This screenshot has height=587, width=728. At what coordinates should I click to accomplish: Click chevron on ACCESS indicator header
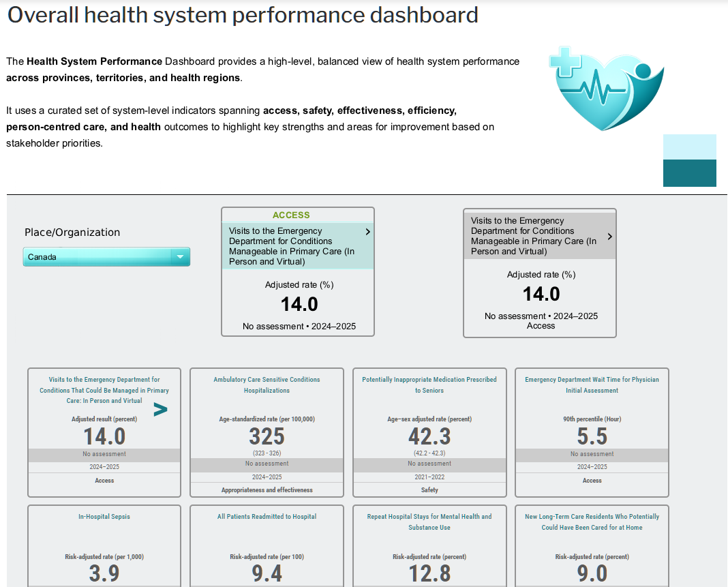pyautogui.click(x=367, y=232)
